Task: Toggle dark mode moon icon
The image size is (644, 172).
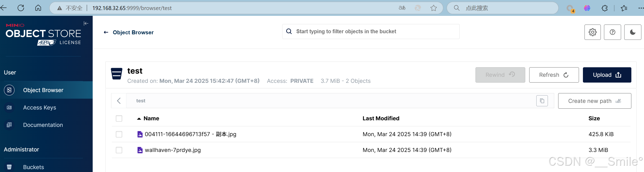Action: point(633,32)
